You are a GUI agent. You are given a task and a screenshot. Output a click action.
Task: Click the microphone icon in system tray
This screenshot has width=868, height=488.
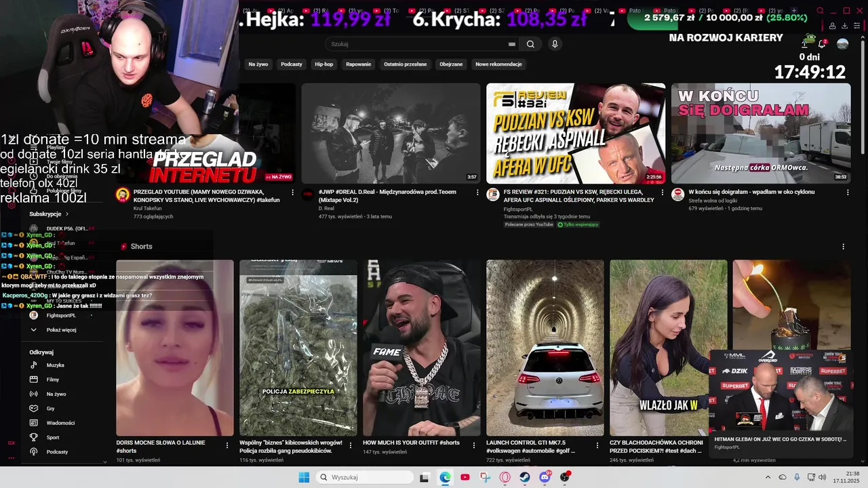[x=797, y=477]
